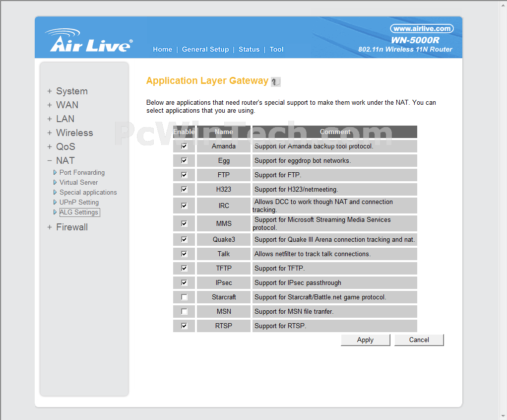
Task: Uncheck the RTSP checkbox
Action: pyautogui.click(x=184, y=326)
